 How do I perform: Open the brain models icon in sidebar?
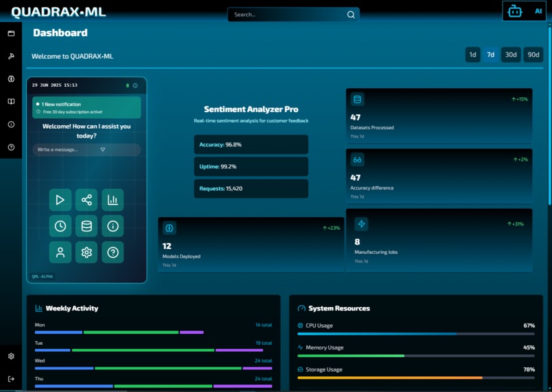[x=11, y=79]
